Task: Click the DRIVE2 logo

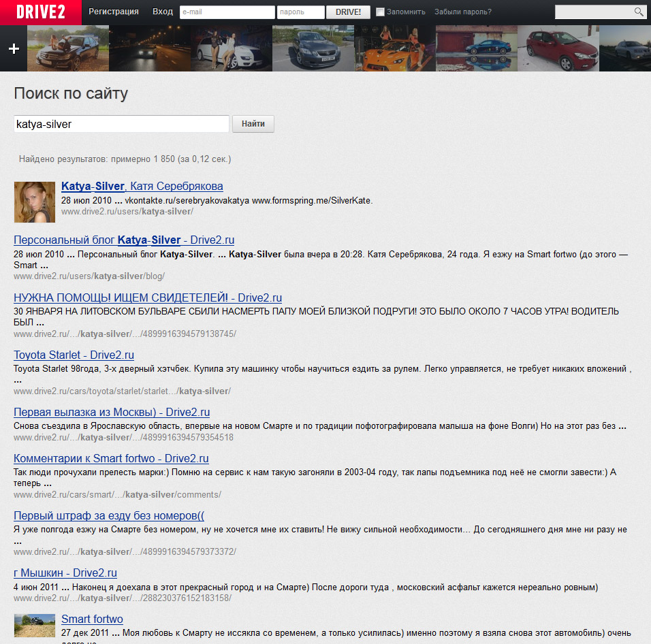Action: pos(41,12)
